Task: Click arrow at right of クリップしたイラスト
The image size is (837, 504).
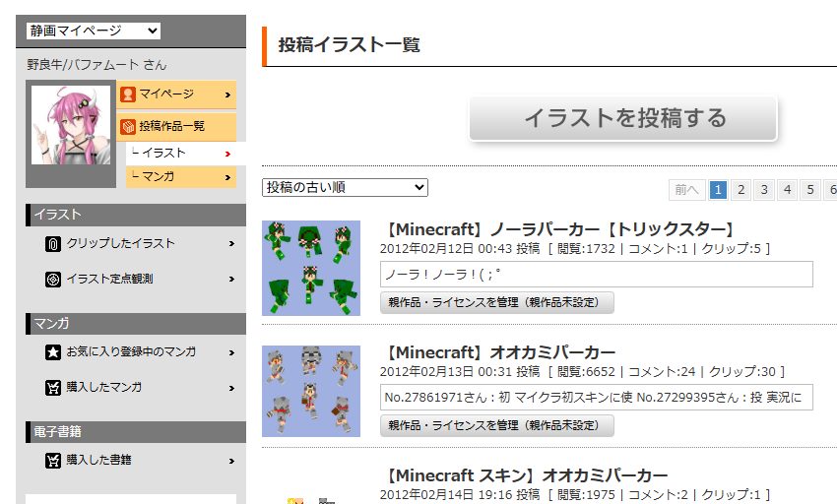Action: [231, 244]
